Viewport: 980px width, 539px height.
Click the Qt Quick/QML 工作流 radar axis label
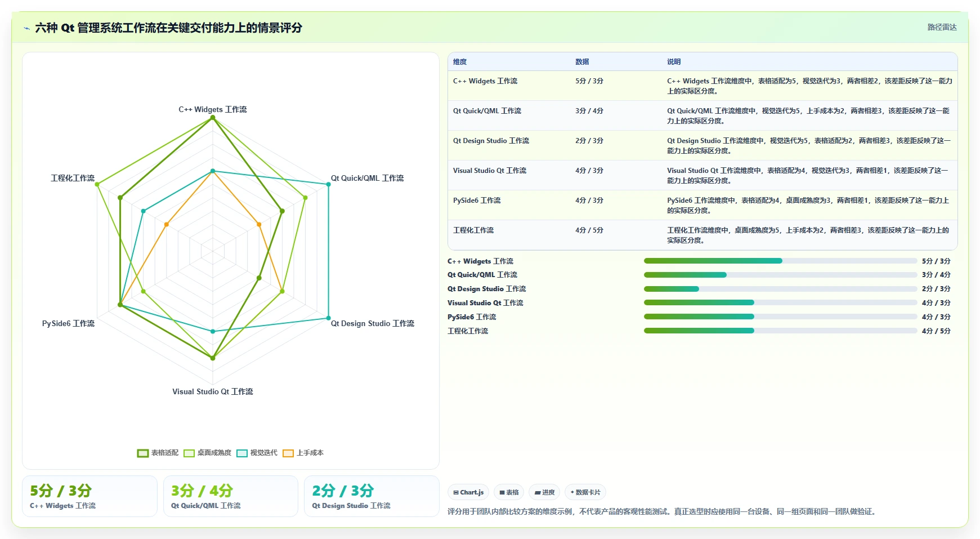click(x=367, y=178)
